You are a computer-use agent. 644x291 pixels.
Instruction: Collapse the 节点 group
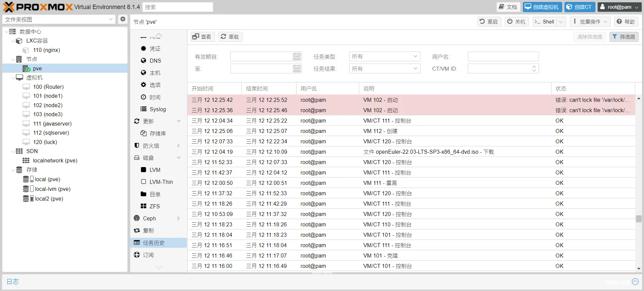(13, 59)
